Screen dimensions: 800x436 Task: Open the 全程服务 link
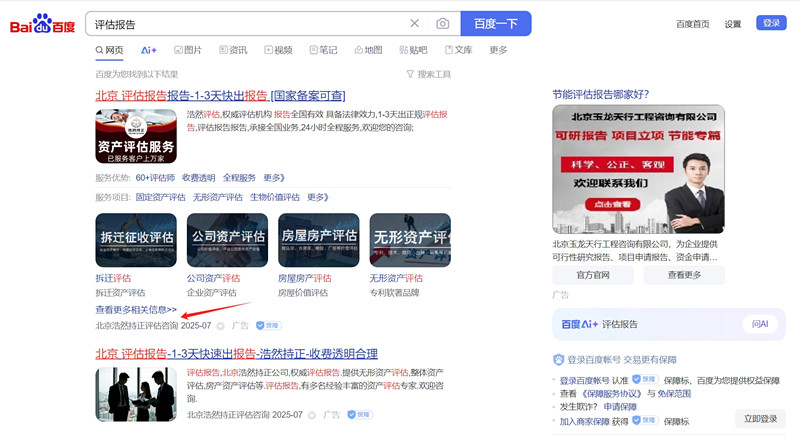coord(239,177)
